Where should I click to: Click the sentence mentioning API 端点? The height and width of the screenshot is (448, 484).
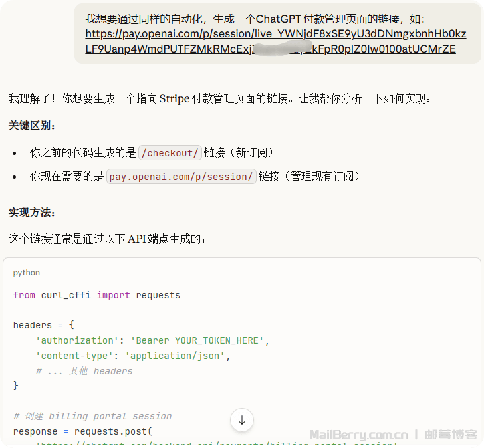click(x=107, y=238)
